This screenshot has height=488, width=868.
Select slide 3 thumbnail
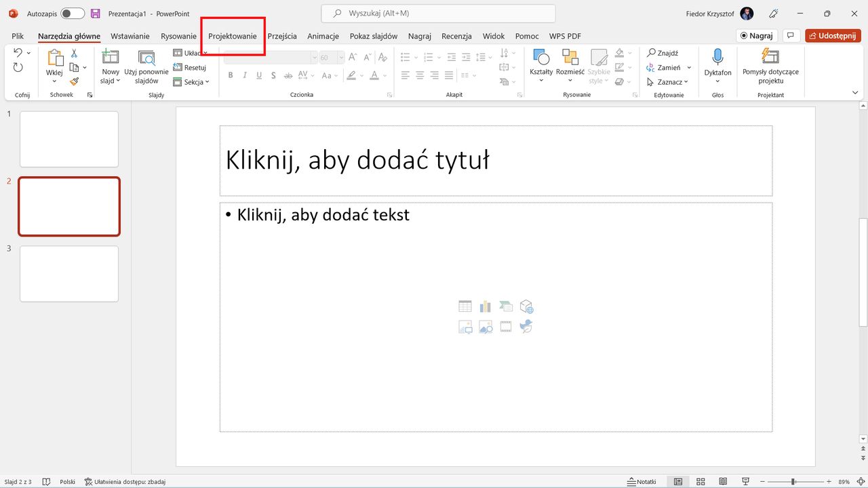68,274
